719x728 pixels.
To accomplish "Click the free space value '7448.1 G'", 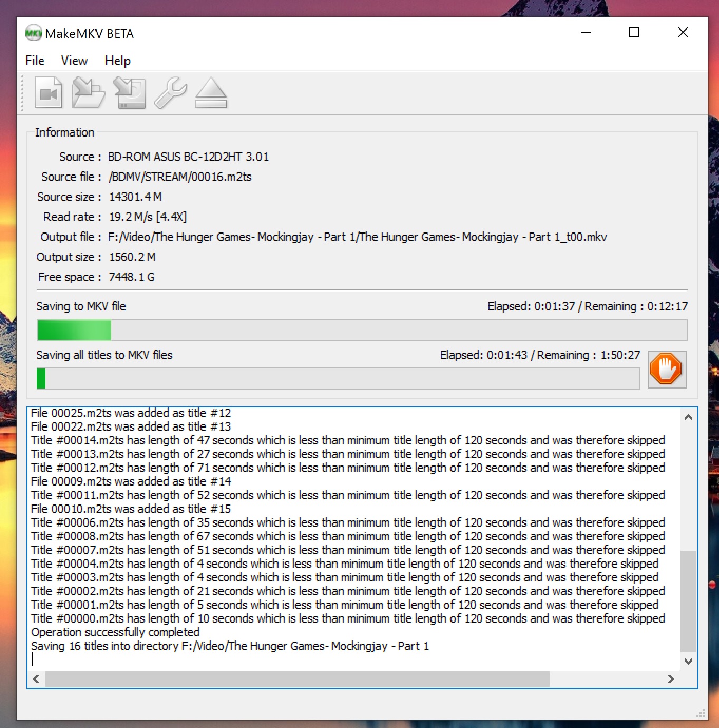I will coord(131,277).
